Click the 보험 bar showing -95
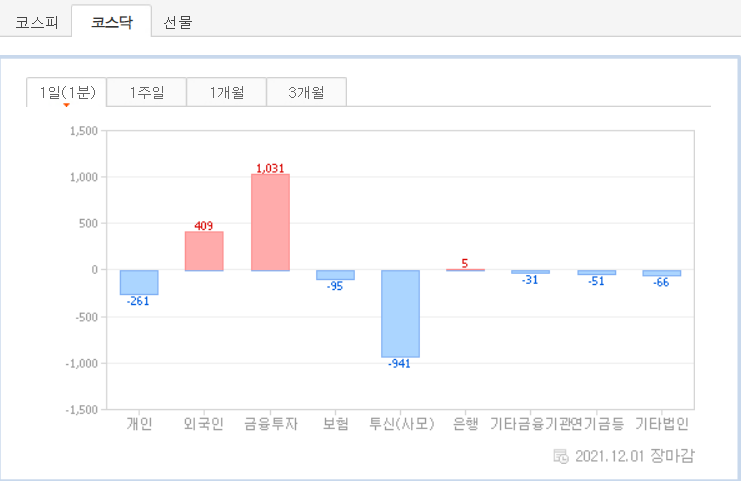 coord(335,275)
